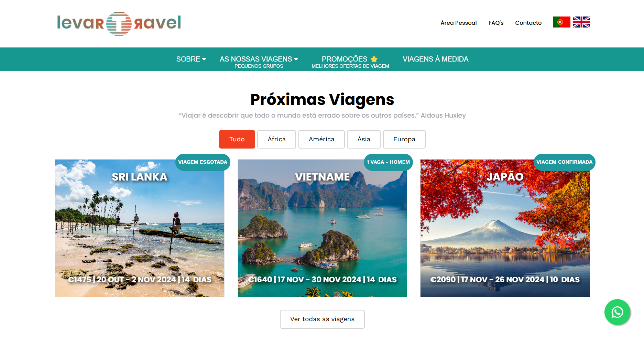The image size is (644, 338).
Task: Open the Sri Lanka trip card
Action: coord(140,228)
